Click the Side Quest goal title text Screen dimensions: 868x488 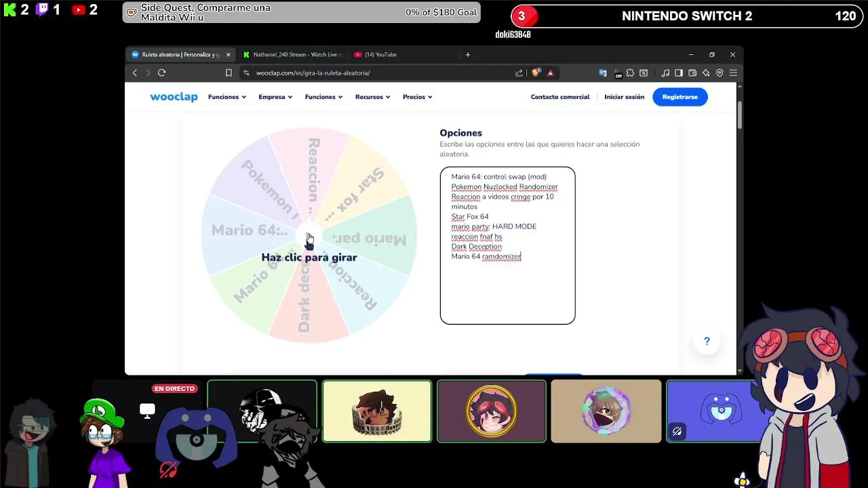point(205,12)
